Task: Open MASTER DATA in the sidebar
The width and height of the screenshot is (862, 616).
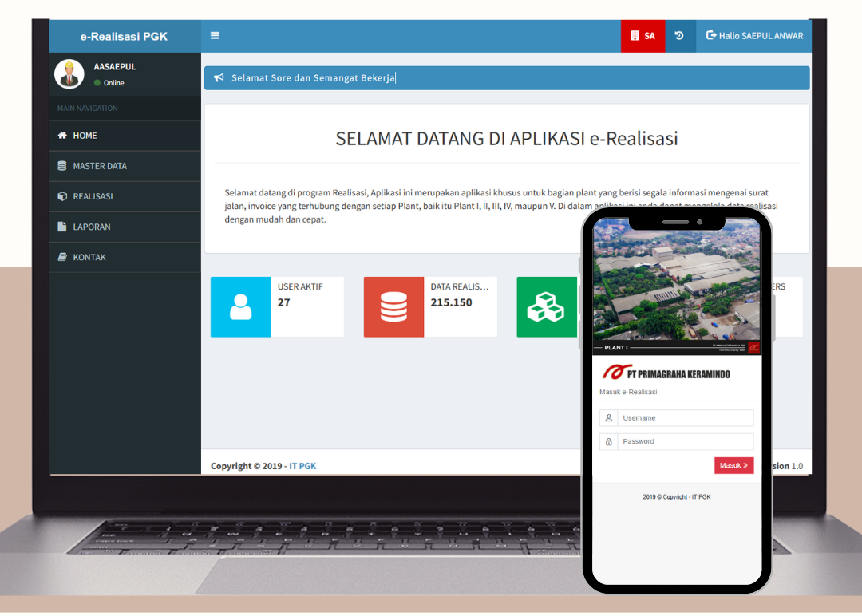Action: pos(125,166)
